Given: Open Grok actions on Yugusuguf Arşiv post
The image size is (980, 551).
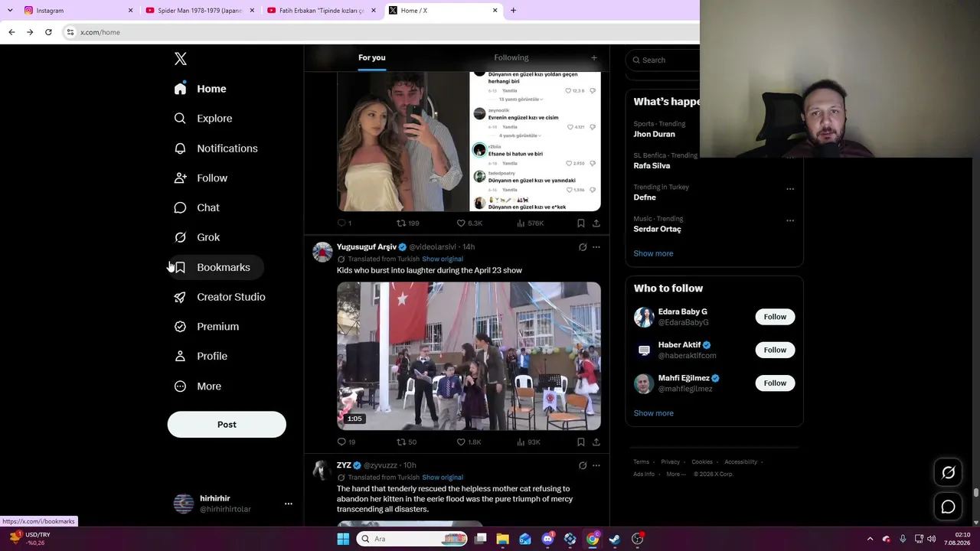Looking at the screenshot, I should coord(583,247).
